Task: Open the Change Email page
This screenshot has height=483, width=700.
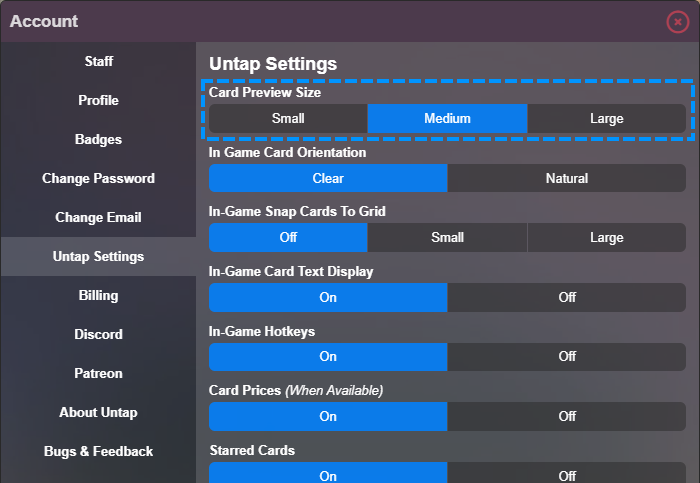Action: click(x=98, y=217)
